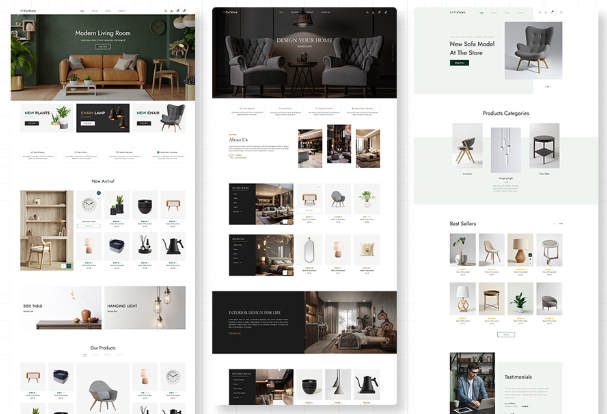Image resolution: width=607 pixels, height=414 pixels.
Task: Click the New Sofa Model At The Store heading
Action: click(x=472, y=48)
